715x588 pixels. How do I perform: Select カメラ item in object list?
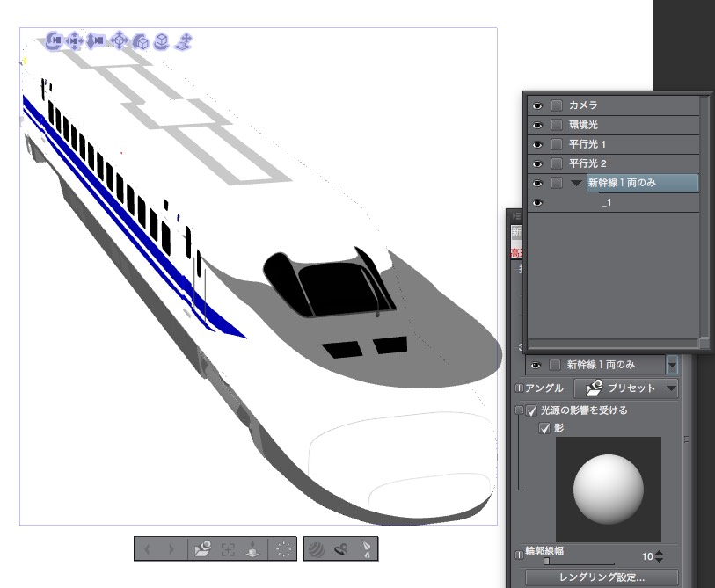pos(613,105)
